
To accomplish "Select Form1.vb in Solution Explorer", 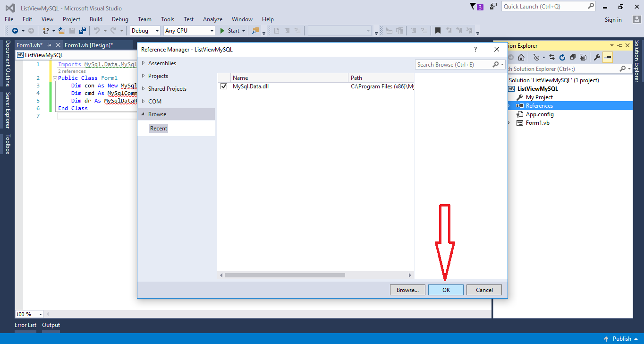I will click(537, 123).
